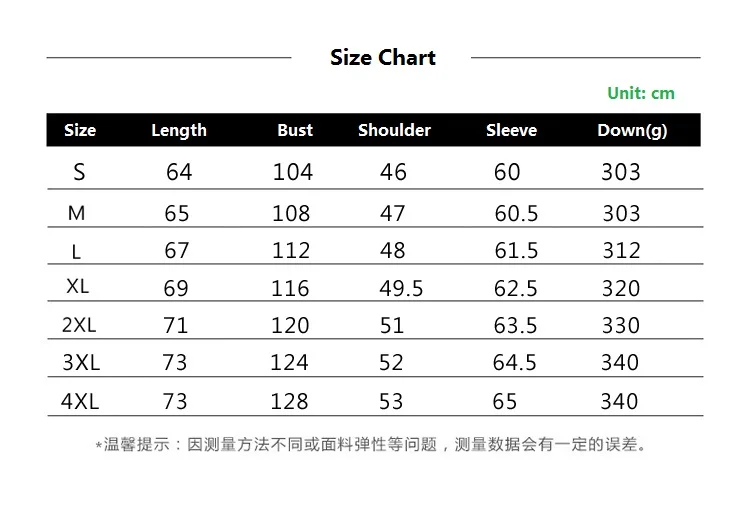Click shoulder value 49.5 in XL row
Image resolution: width=750 pixels, height=526 pixels.
pos(401,288)
